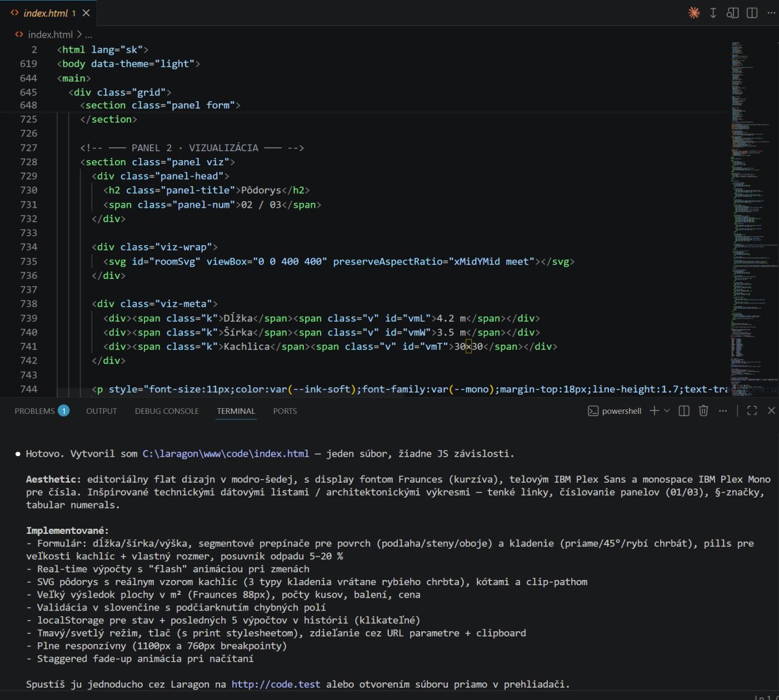
Task: Switch to the PROBLEMS tab
Action: tap(34, 411)
